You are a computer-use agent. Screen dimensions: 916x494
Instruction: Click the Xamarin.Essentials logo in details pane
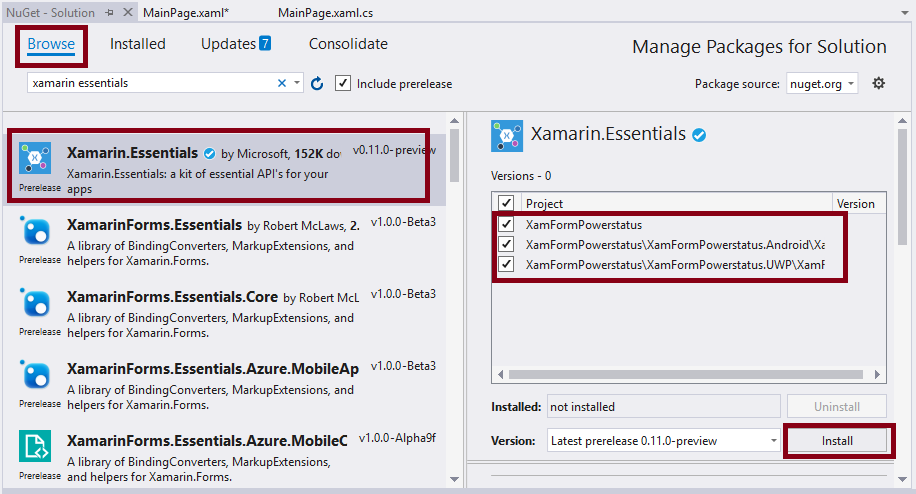pos(506,136)
